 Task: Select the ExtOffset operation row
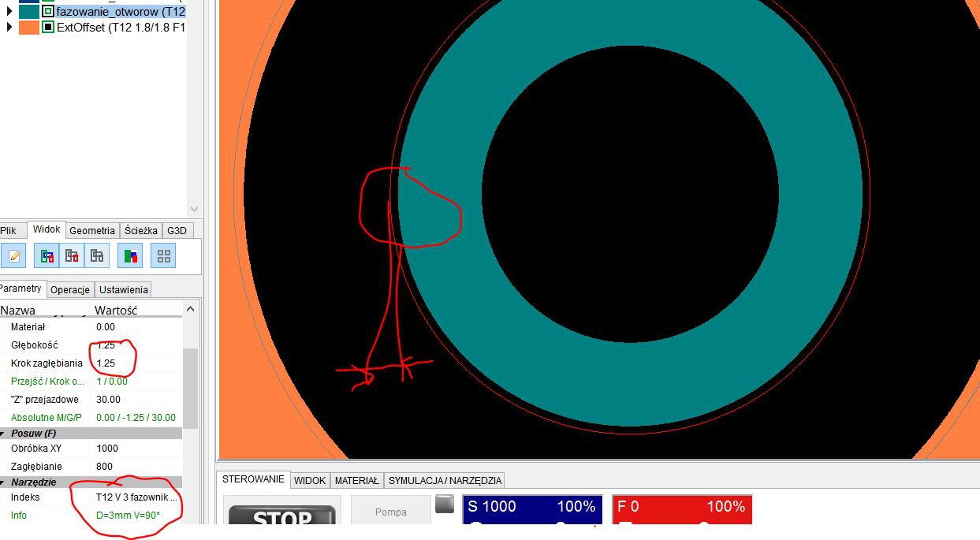[121, 27]
